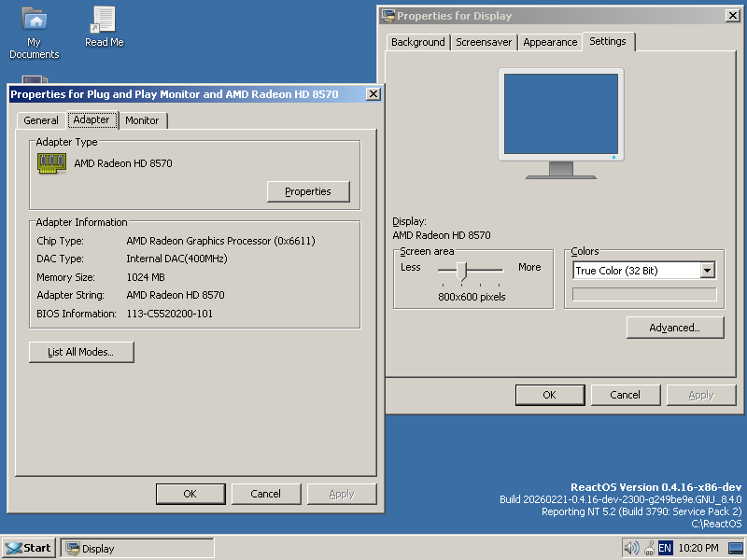Click the show desktop tray icon
This screenshot has width=747, height=560.
pos(736,548)
